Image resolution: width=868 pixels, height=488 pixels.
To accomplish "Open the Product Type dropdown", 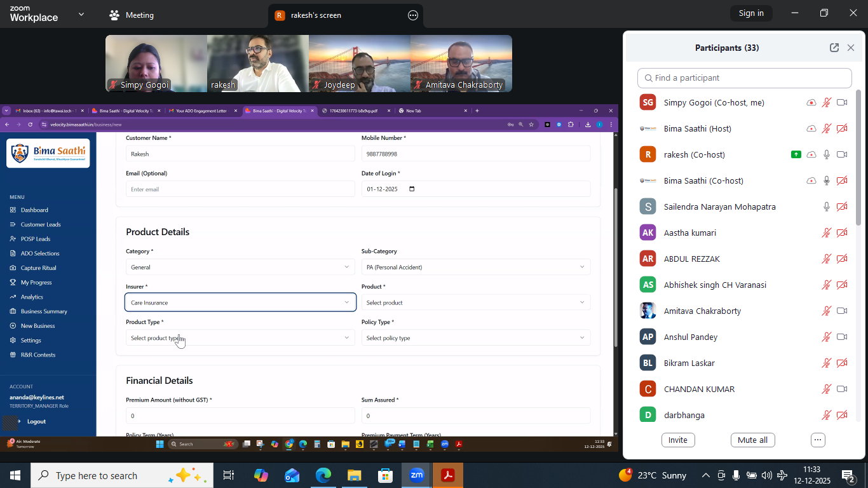I will coord(240,338).
